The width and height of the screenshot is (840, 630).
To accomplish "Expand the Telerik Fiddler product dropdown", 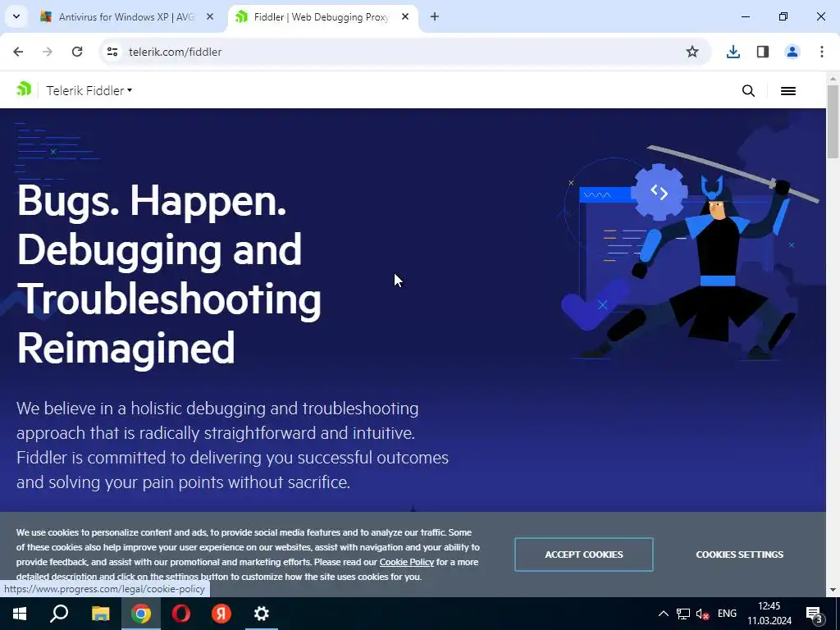I will (89, 90).
